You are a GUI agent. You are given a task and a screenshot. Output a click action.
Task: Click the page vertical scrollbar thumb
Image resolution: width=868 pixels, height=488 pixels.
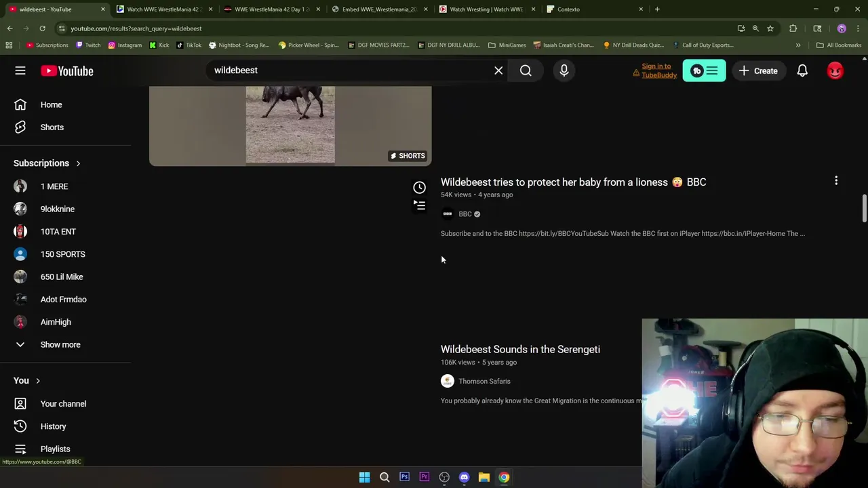[x=864, y=207]
